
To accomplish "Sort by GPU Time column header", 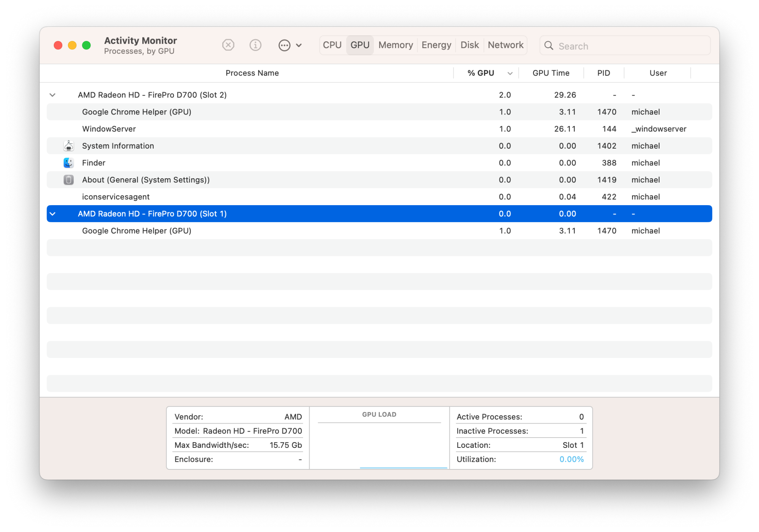I will coord(551,73).
